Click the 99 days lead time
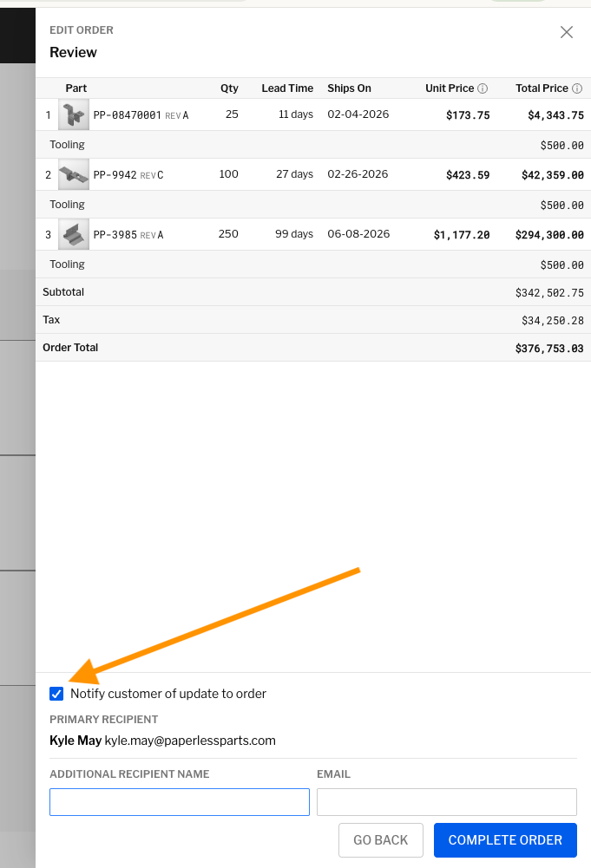Viewport: 591px width, 868px height. tap(294, 234)
